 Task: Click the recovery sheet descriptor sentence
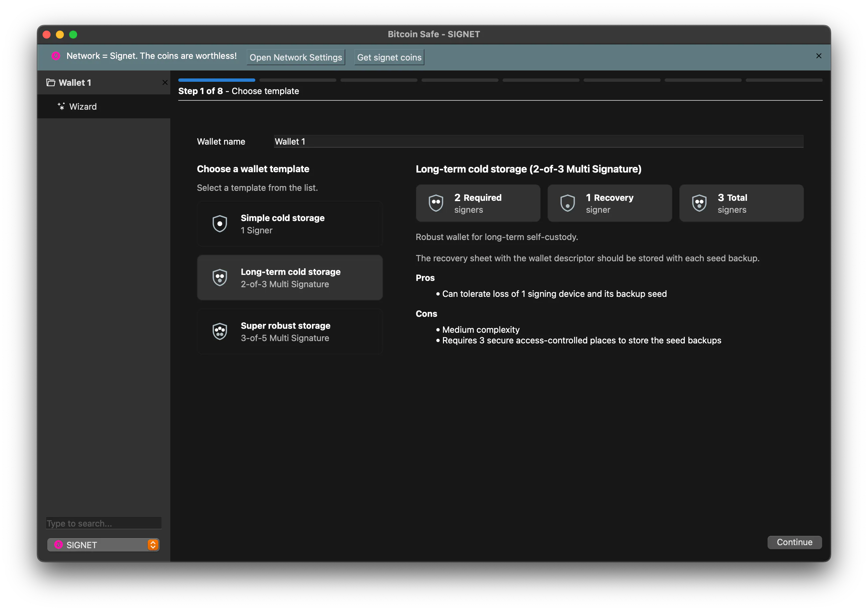(588, 258)
